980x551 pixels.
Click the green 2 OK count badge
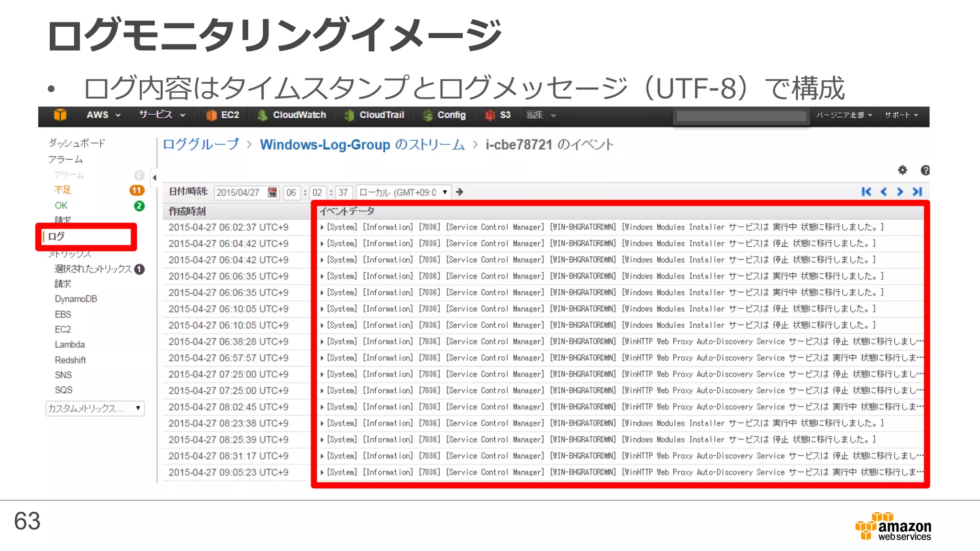[x=139, y=206]
